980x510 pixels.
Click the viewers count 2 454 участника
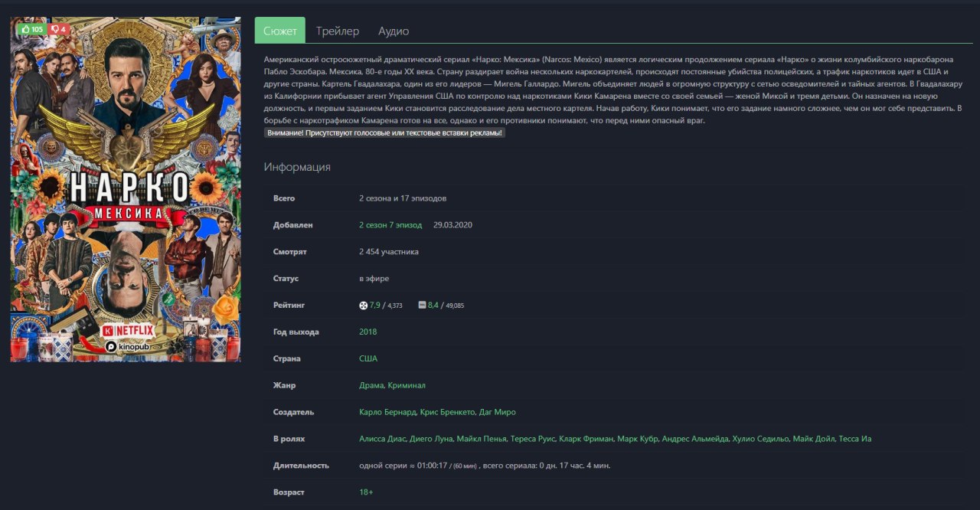389,252
